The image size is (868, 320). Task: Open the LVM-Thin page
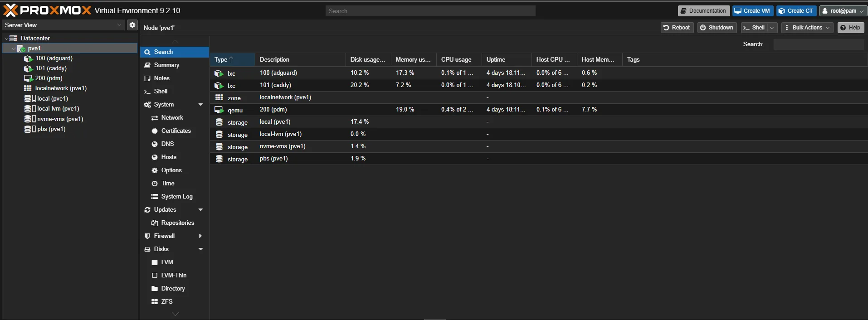coord(174,276)
